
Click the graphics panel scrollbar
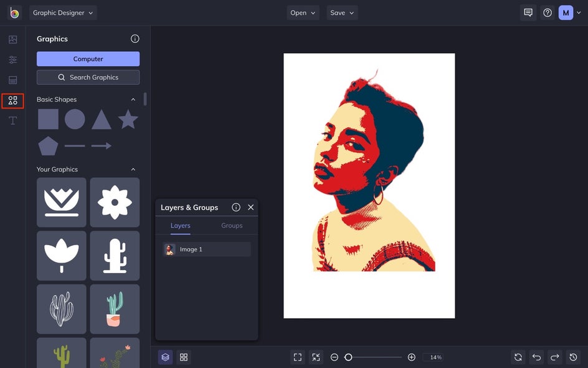coord(145,99)
